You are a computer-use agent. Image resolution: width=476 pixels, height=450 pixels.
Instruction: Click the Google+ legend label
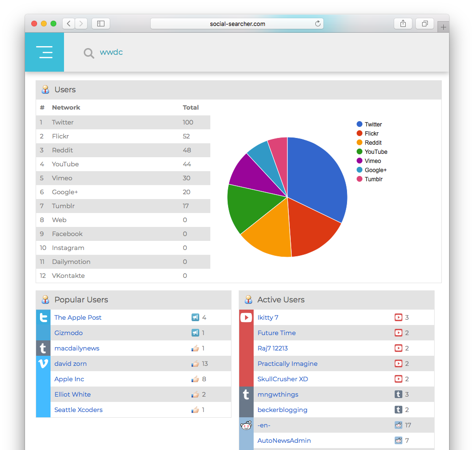click(375, 170)
